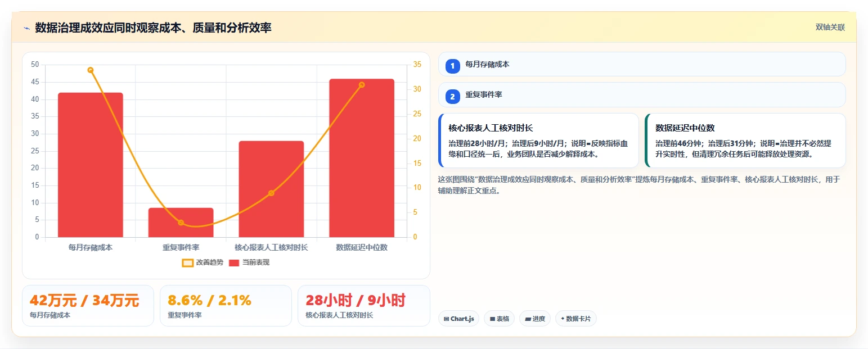Click the line point on 重复事件率 bar

click(181, 223)
